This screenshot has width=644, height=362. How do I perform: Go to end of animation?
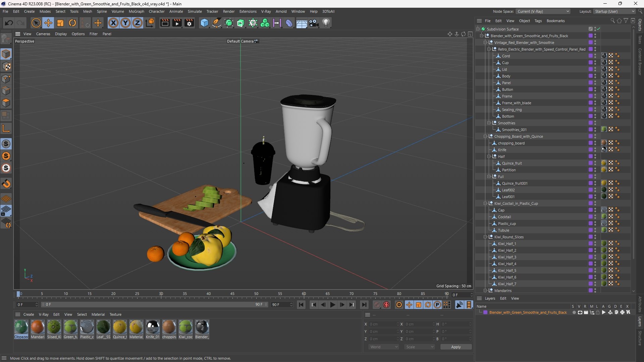coord(364,305)
